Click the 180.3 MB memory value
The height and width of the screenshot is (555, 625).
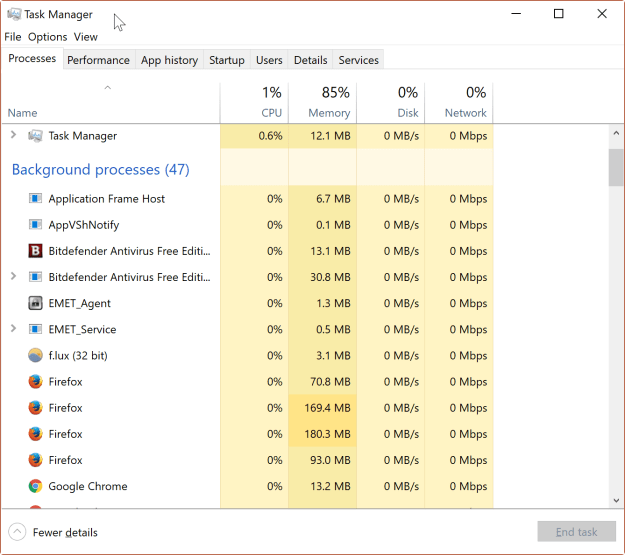click(327, 434)
